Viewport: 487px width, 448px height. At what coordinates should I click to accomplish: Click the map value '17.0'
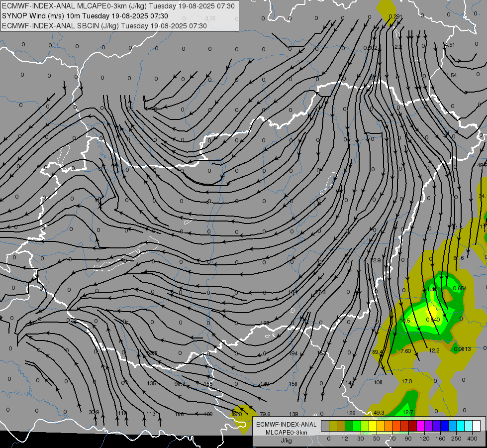[x=407, y=381]
